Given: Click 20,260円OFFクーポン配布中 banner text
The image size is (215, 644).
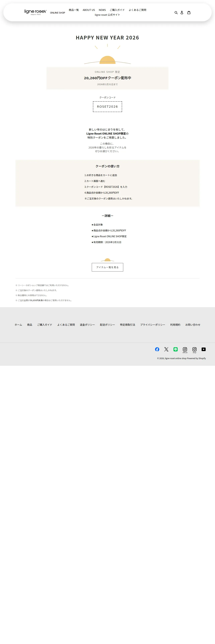Looking at the screenshot, I should pyautogui.click(x=107, y=78).
